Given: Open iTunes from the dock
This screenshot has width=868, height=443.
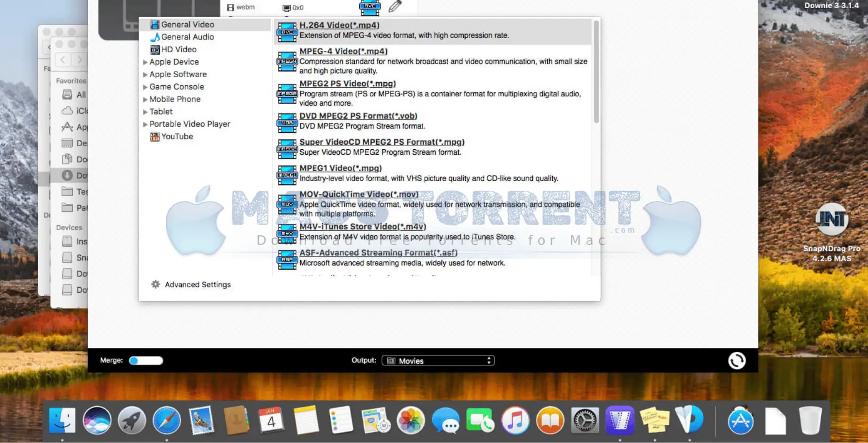Looking at the screenshot, I should pos(515,420).
